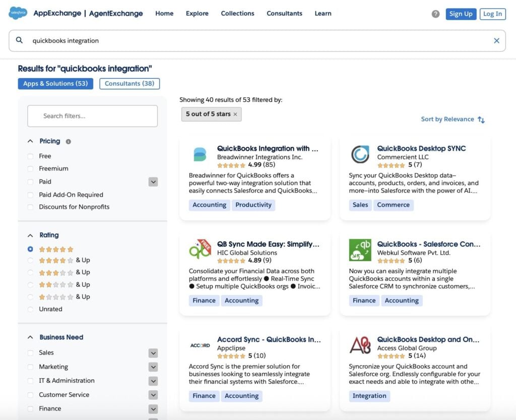Check the IT & Administration filter
The width and height of the screenshot is (516, 420).
pyautogui.click(x=30, y=381)
